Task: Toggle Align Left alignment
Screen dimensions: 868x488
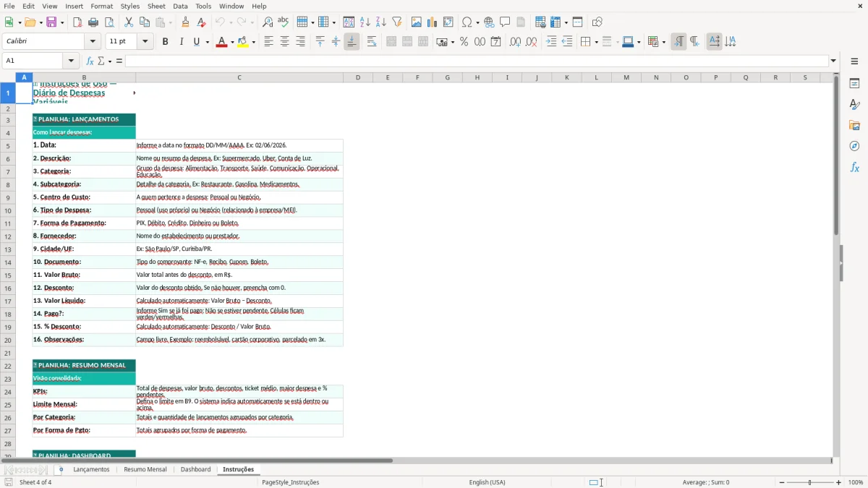Action: coord(268,42)
